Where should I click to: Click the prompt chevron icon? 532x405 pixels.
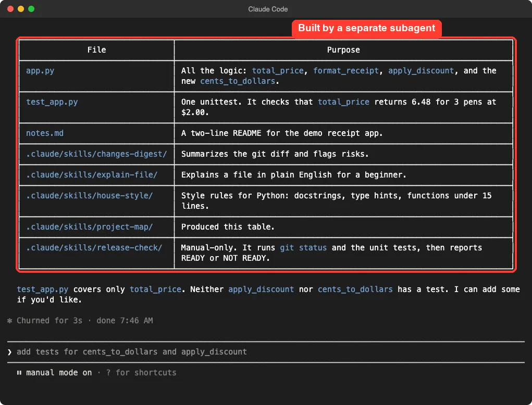click(x=9, y=352)
